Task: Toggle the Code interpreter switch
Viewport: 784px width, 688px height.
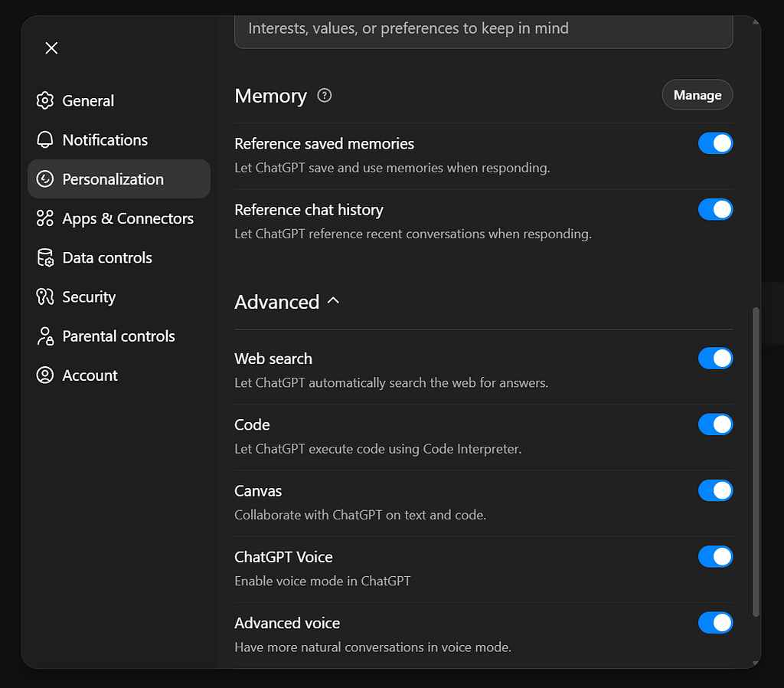Action: pyautogui.click(x=716, y=424)
